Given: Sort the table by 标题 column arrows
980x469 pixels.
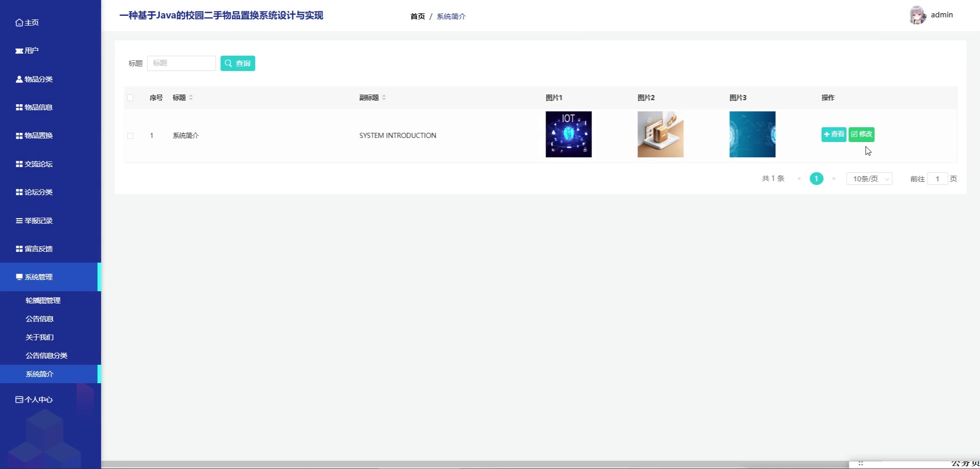Looking at the screenshot, I should click(191, 98).
